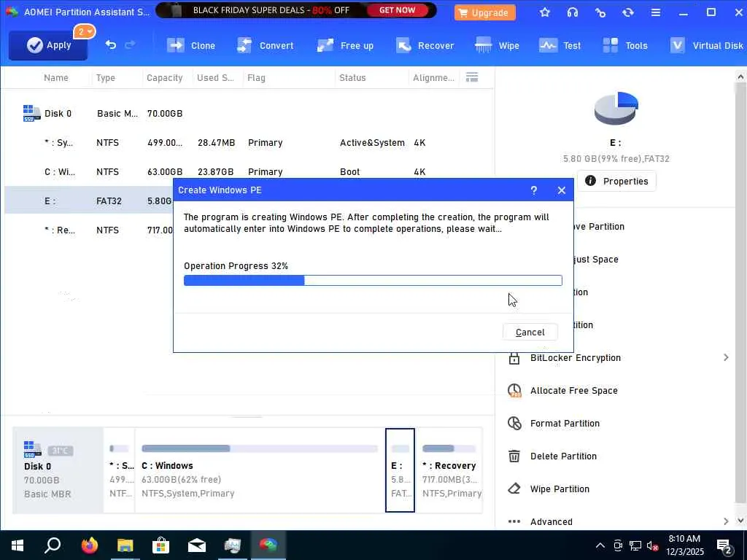
Task: Sort by Name column header
Action: pos(55,77)
